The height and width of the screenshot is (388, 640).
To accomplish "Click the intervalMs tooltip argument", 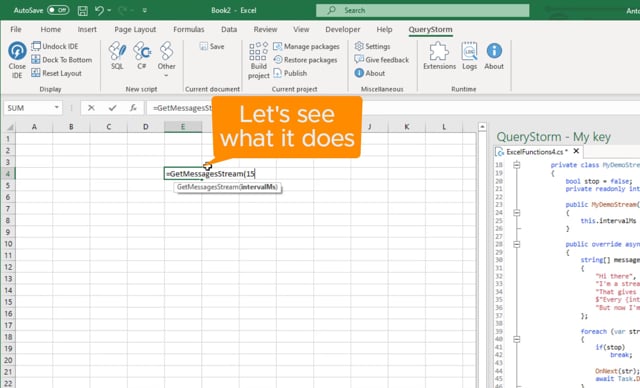I will (259, 187).
